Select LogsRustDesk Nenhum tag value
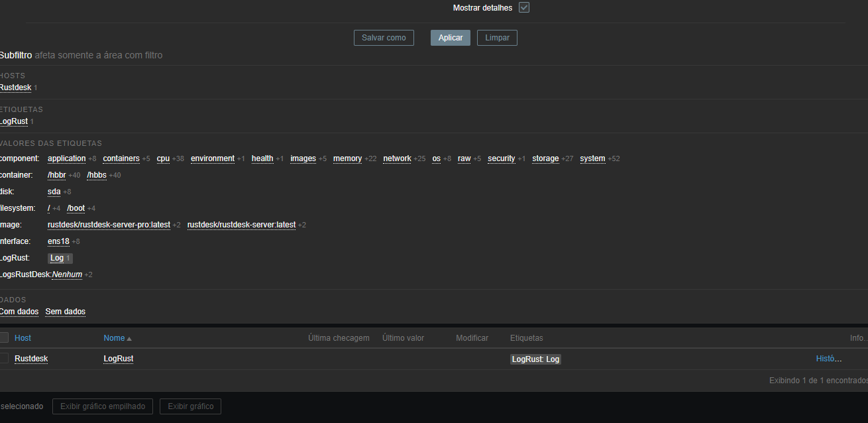Viewport: 868px width, 423px height. [x=67, y=274]
